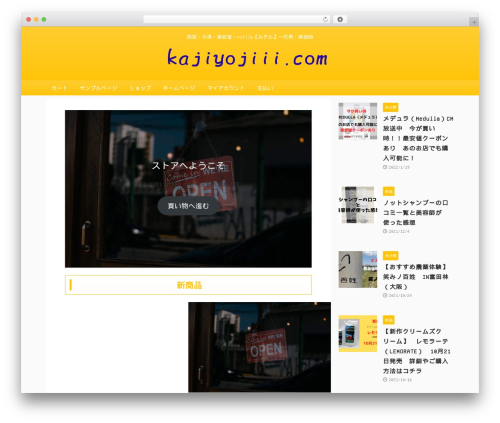Viewport: 500px width, 423px height.
Task: Click 未分類 tag above Medulla post
Action: [390, 107]
